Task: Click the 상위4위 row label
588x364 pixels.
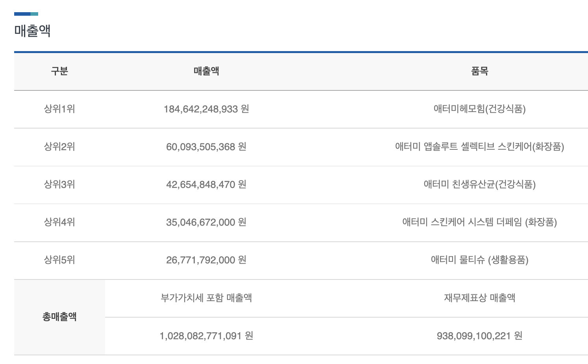Action: coord(59,222)
